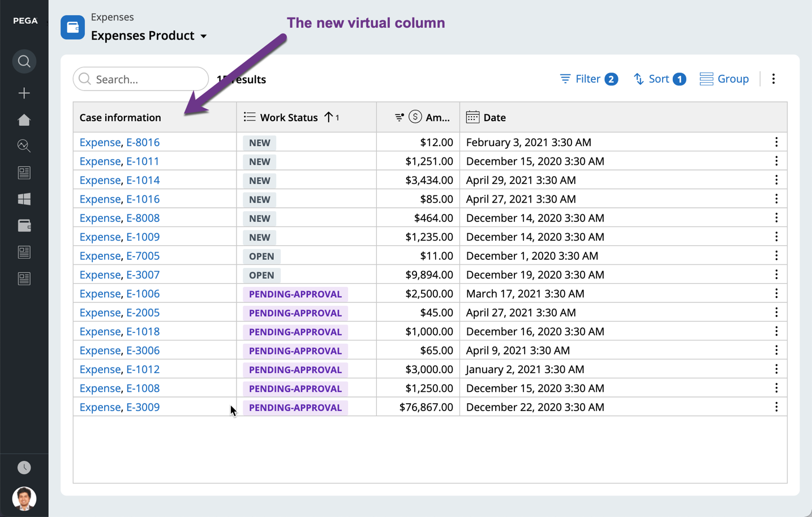
Task: Click the calendar icon in Date header
Action: point(472,117)
